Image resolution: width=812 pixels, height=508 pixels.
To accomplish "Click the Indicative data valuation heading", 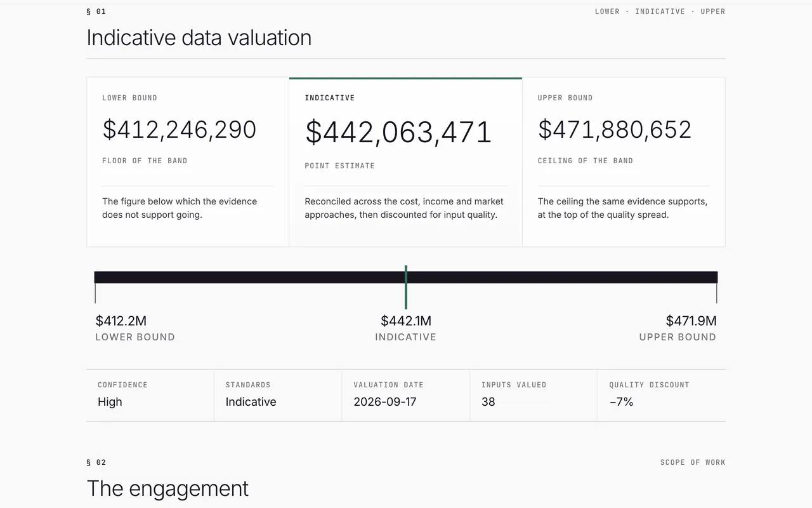I will (x=199, y=37).
